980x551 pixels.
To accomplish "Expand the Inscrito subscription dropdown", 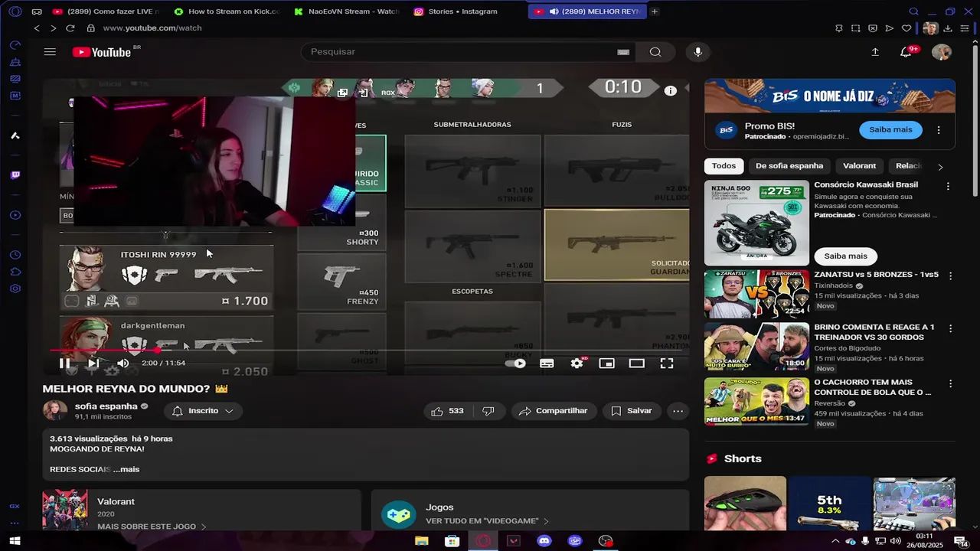I will pyautogui.click(x=204, y=411).
